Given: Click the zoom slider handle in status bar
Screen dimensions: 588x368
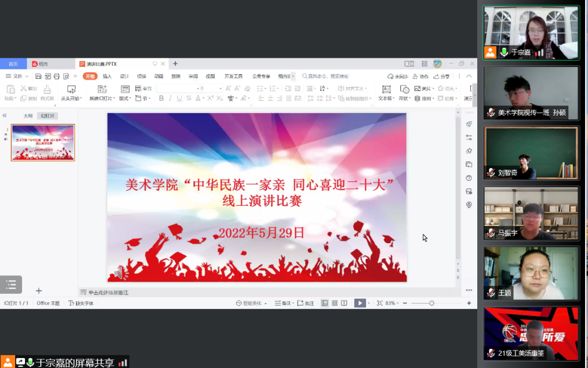Looking at the screenshot, I should [x=431, y=303].
